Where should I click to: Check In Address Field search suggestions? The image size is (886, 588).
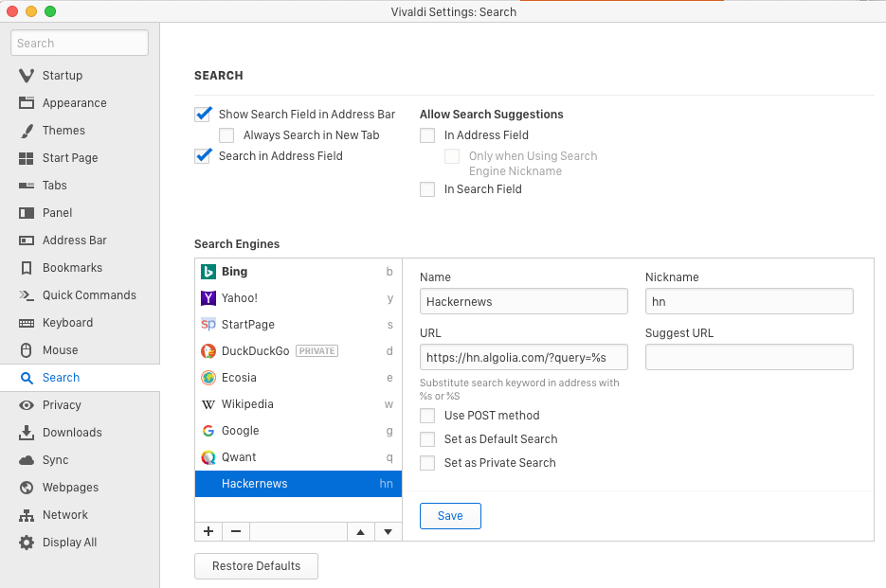click(427, 134)
